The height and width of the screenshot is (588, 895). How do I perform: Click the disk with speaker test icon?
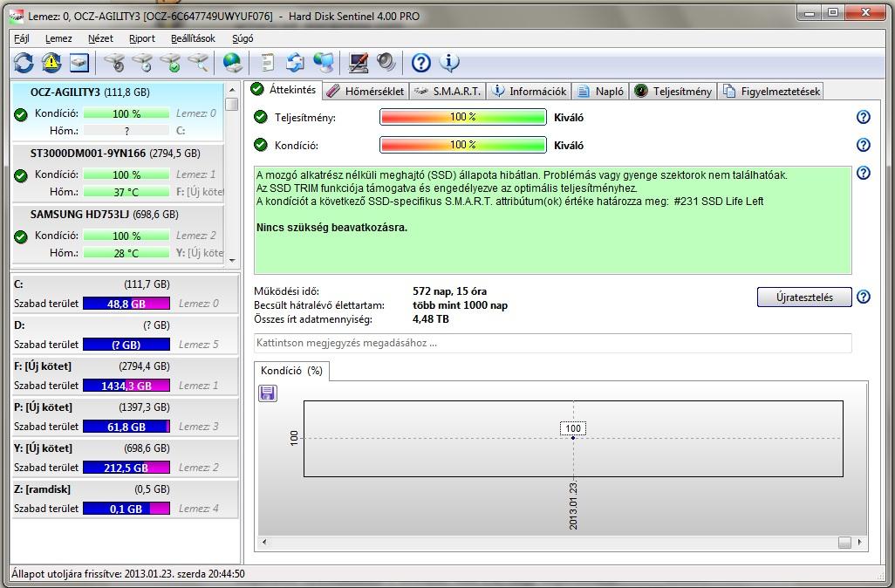115,62
